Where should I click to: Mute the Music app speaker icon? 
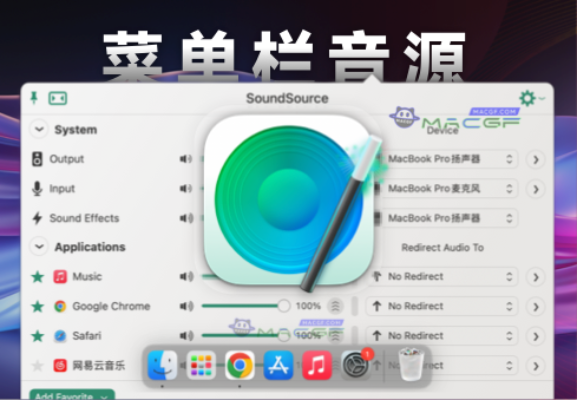[186, 276]
